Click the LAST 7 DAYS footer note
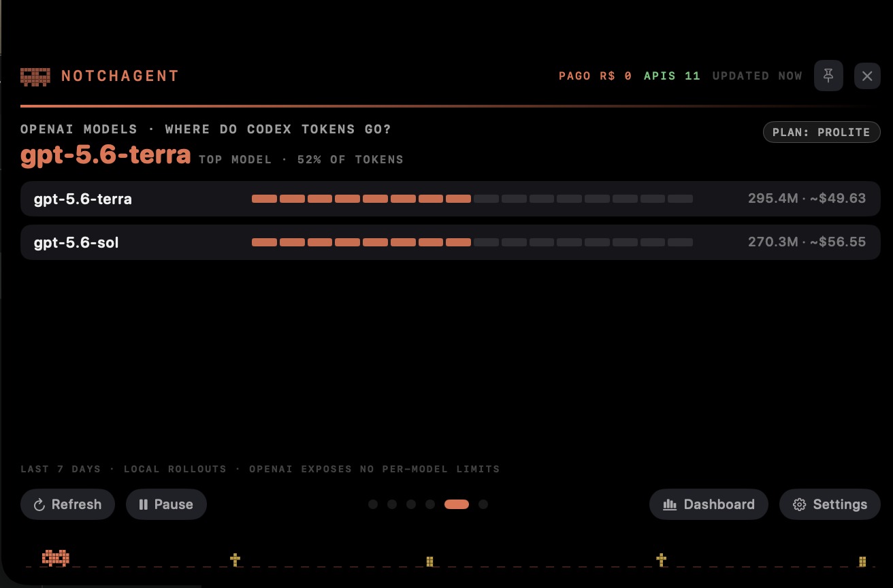The image size is (893, 588). coord(260,469)
